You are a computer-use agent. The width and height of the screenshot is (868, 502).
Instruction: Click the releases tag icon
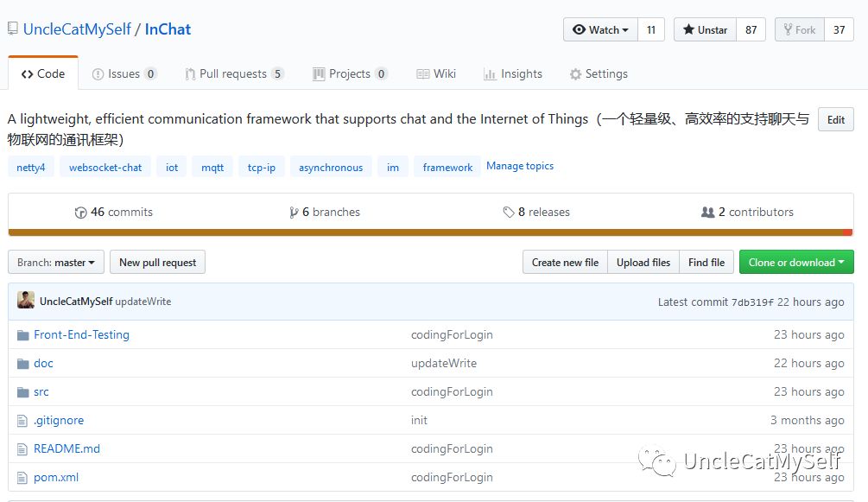(509, 213)
